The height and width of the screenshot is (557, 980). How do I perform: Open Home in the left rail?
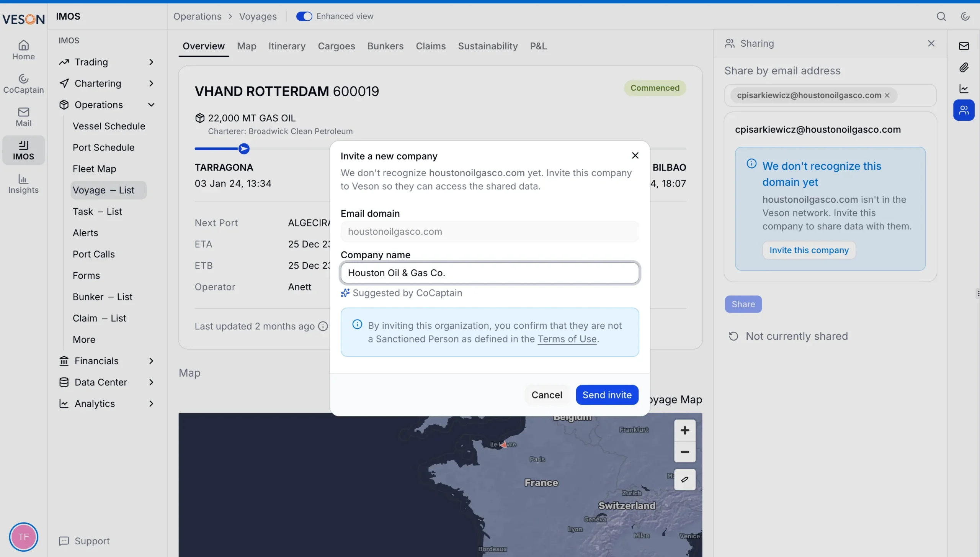click(23, 50)
